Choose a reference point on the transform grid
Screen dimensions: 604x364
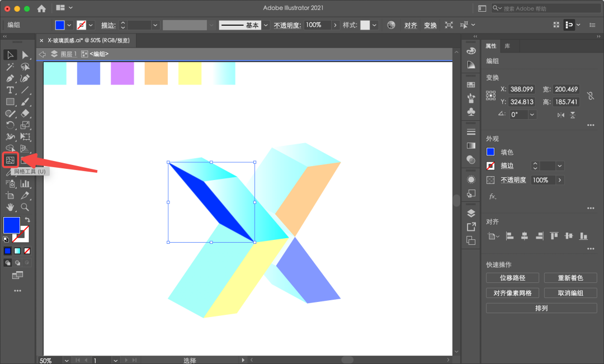491,96
